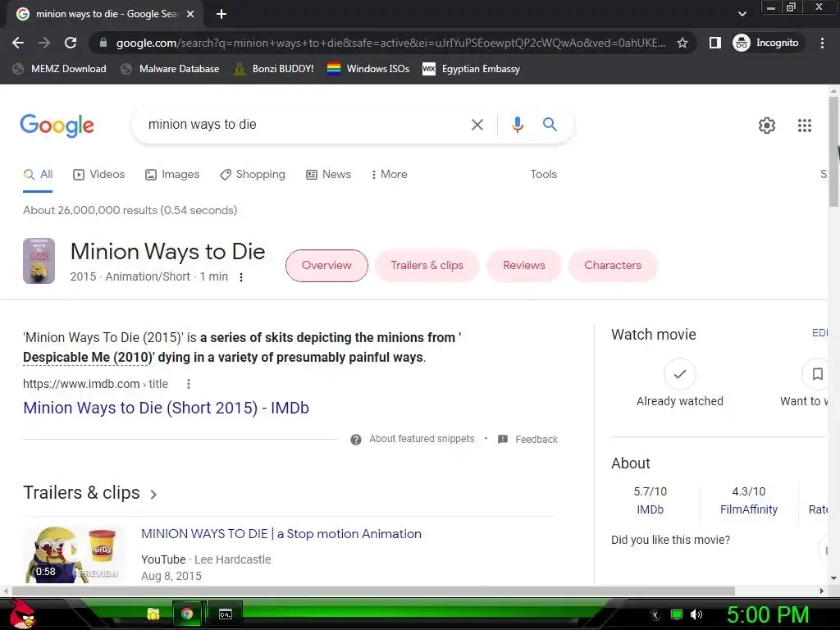Click the Chrome taskbar icon
Viewport: 840px width, 630px height.
click(187, 614)
